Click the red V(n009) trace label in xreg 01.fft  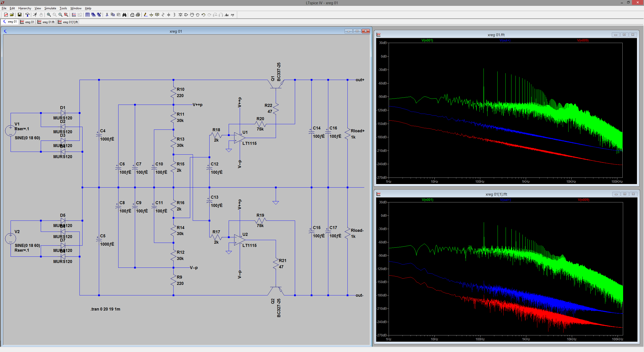[583, 40]
